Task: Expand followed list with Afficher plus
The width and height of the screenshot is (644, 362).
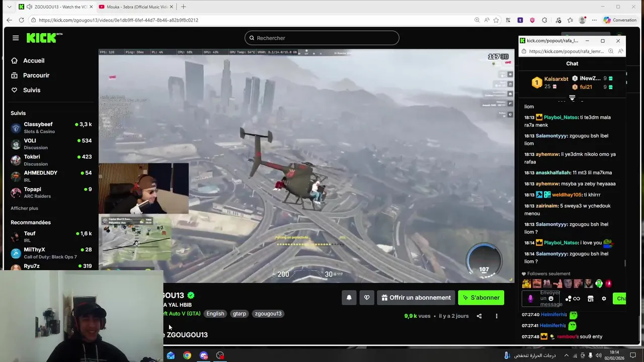Action: [24, 208]
